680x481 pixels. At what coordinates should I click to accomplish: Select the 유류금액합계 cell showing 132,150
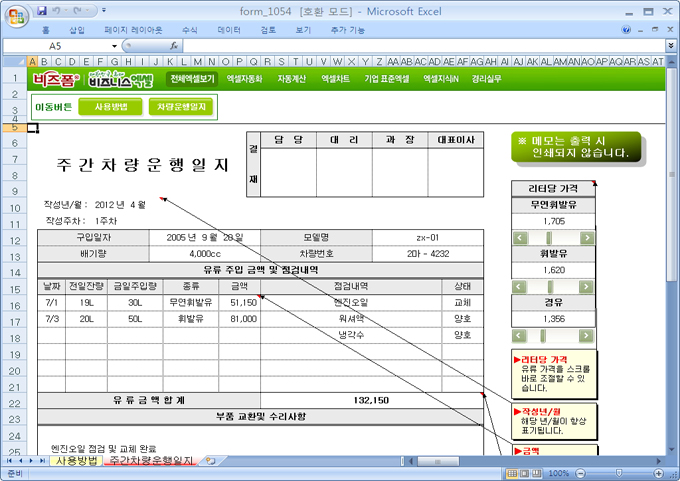372,400
